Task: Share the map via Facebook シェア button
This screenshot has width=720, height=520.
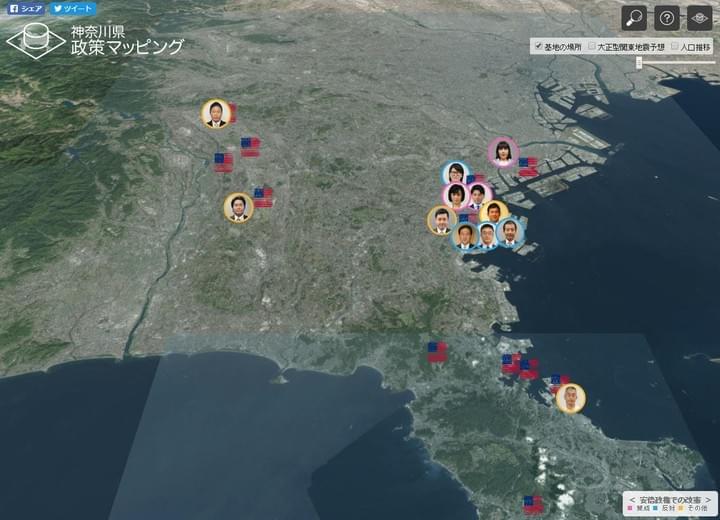Action: click(x=26, y=9)
